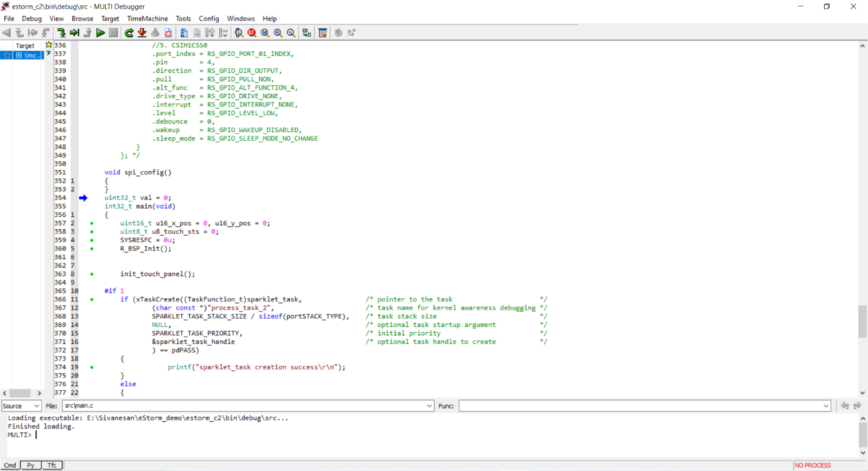Viewport: 868px width, 471px height.
Task: Click the Return step-out toolbar icon
Action: pyautogui.click(x=87, y=33)
